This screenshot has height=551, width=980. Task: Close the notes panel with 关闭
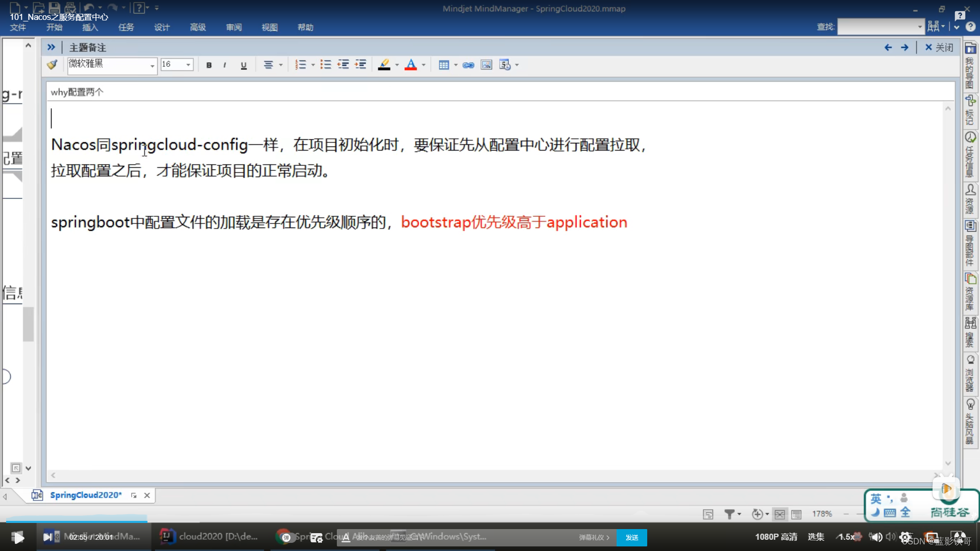tap(939, 47)
